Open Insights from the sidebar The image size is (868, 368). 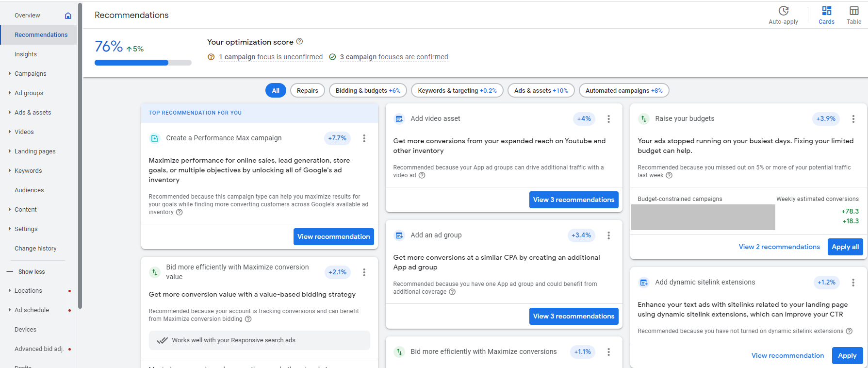coord(26,54)
